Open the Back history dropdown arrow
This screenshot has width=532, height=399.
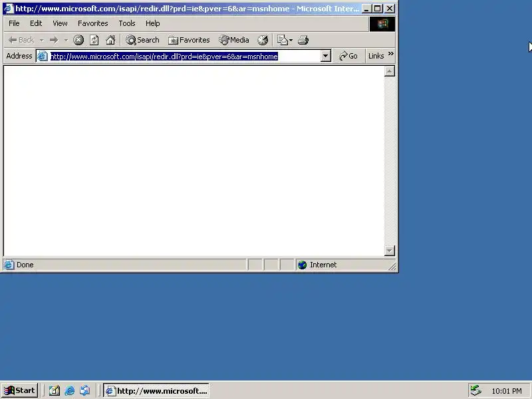point(41,40)
